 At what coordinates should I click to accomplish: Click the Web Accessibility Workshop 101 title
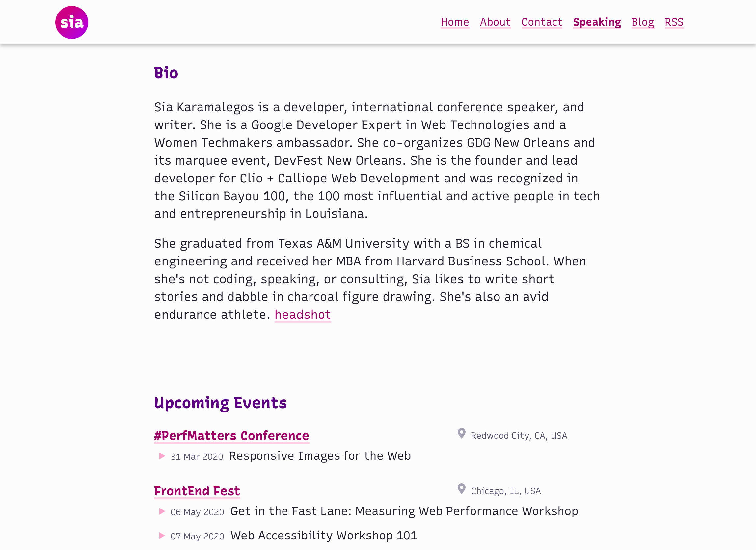[x=324, y=535]
